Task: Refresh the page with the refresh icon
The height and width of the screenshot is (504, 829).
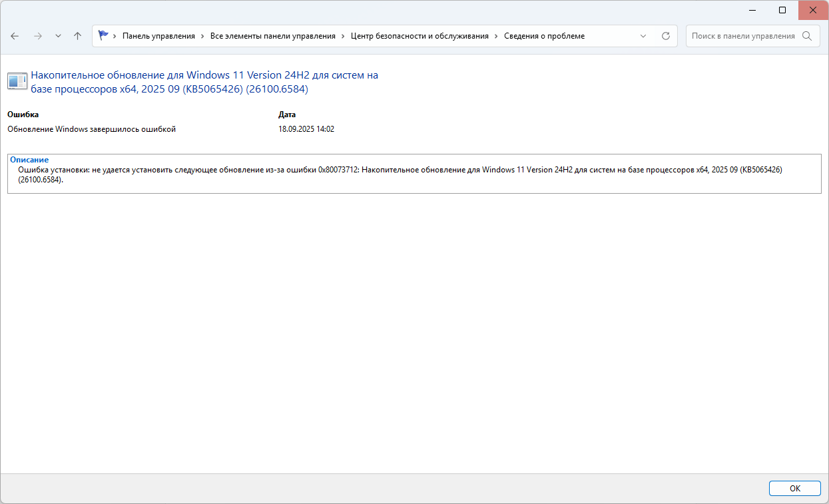Action: click(665, 36)
